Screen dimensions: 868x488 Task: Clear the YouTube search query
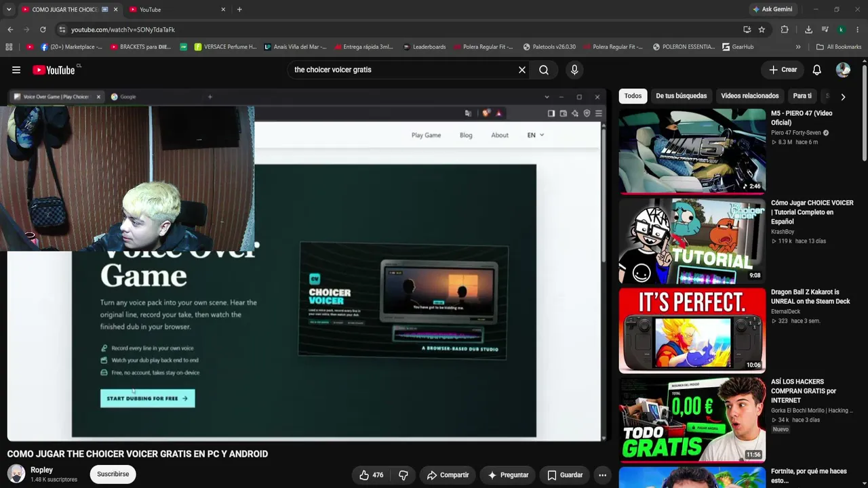tap(522, 70)
